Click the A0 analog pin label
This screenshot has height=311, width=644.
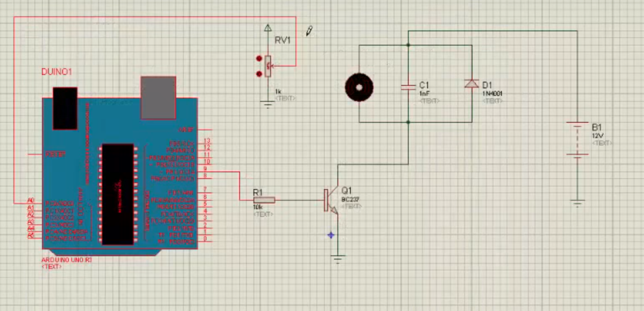point(30,200)
